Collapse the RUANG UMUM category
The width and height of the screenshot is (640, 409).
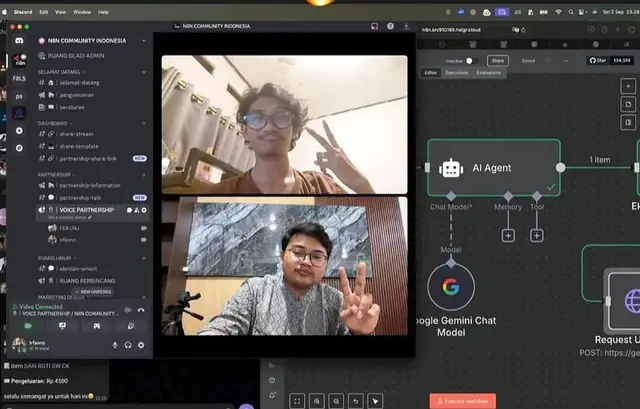point(56,258)
